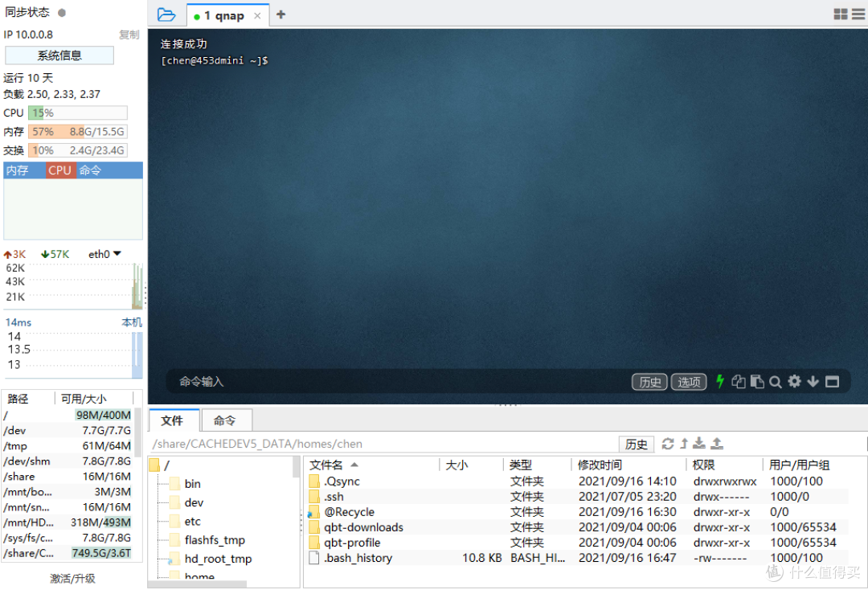Image resolution: width=868 pixels, height=590 pixels.
Task: Select the bin folder in tree
Action: pos(192,484)
